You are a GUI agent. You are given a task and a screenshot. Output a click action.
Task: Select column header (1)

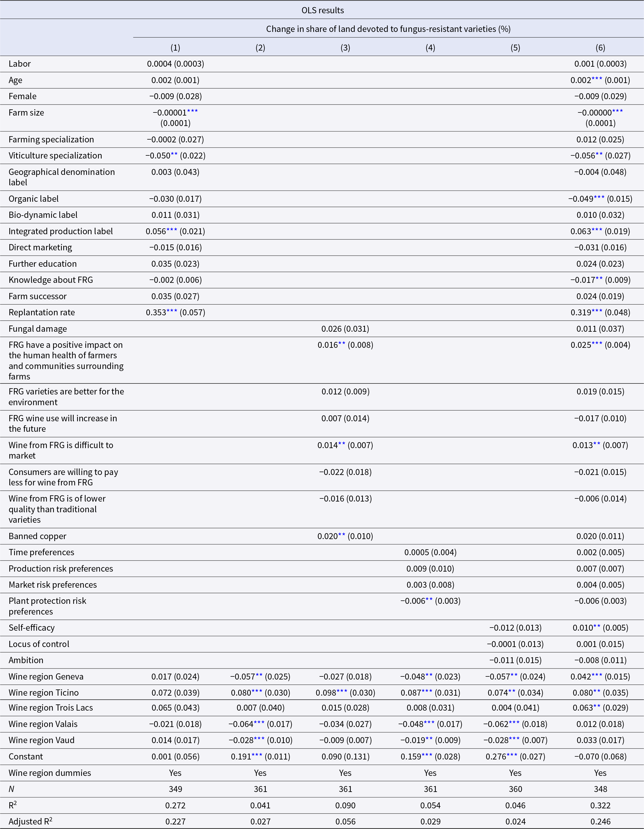(175, 48)
